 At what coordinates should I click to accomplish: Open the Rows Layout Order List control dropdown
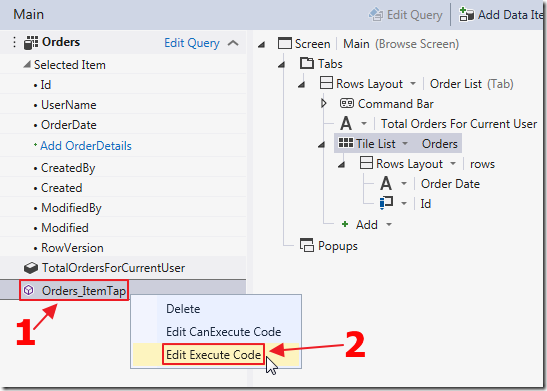[413, 84]
